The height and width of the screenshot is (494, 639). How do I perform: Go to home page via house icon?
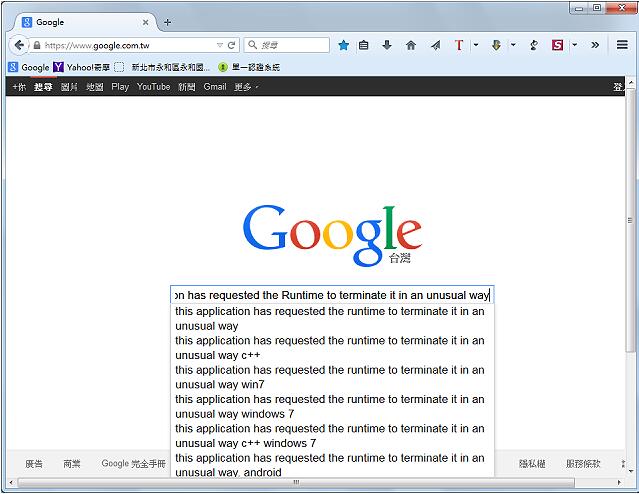411,45
